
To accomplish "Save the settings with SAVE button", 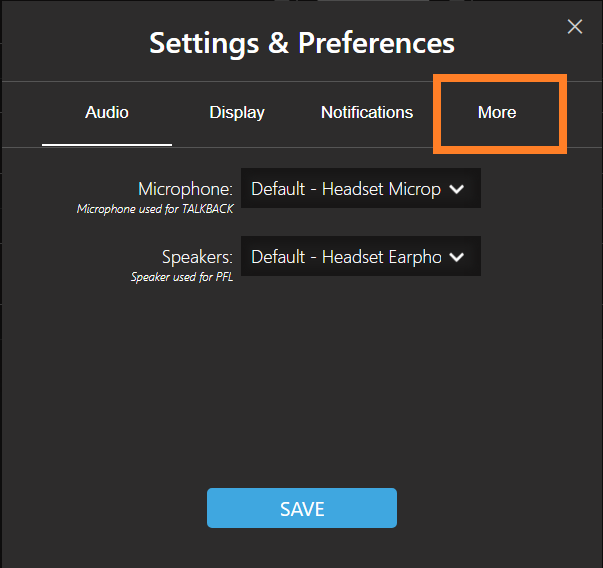I will coord(302,508).
